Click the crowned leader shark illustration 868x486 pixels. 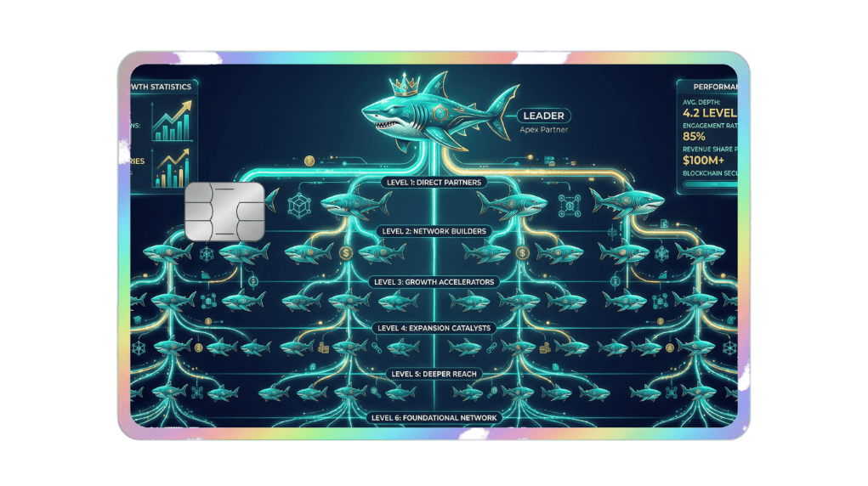click(x=440, y=112)
